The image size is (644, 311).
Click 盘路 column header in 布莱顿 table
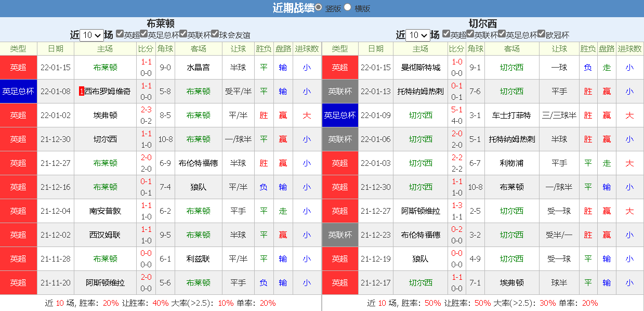(283, 48)
